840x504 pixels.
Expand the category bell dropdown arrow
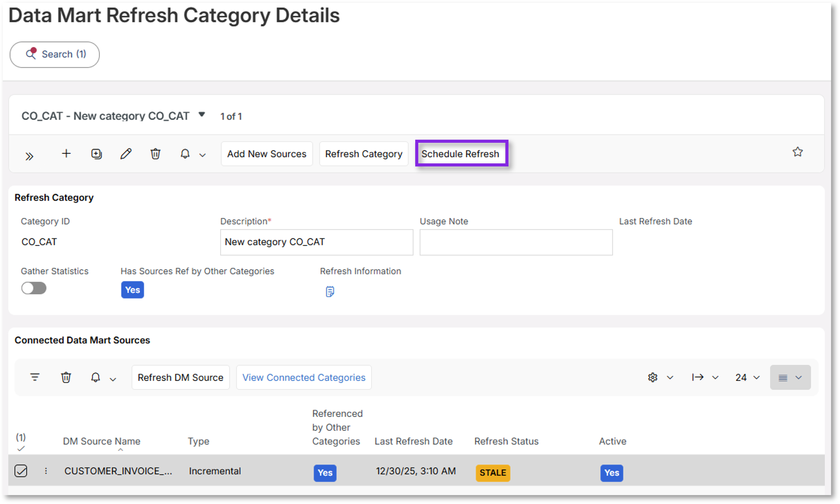[203, 155]
